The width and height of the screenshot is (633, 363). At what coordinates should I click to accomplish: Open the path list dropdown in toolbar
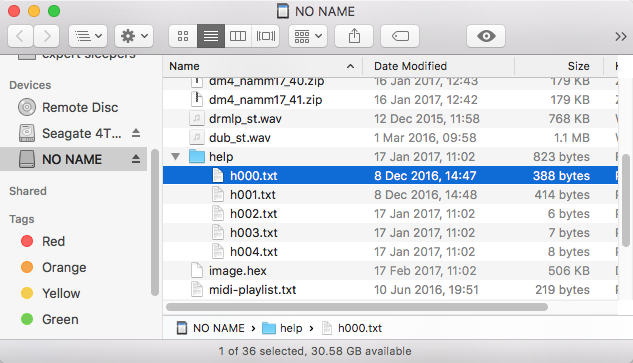88,36
